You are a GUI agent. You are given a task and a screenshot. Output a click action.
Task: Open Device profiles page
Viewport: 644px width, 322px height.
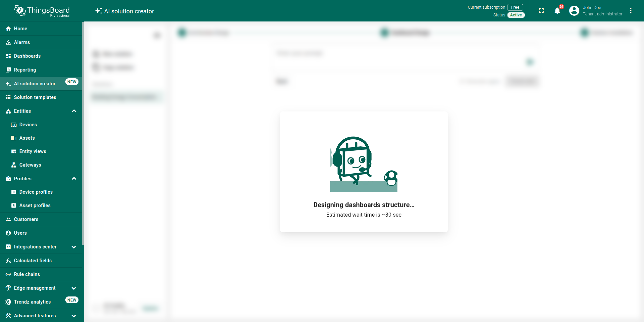click(36, 192)
